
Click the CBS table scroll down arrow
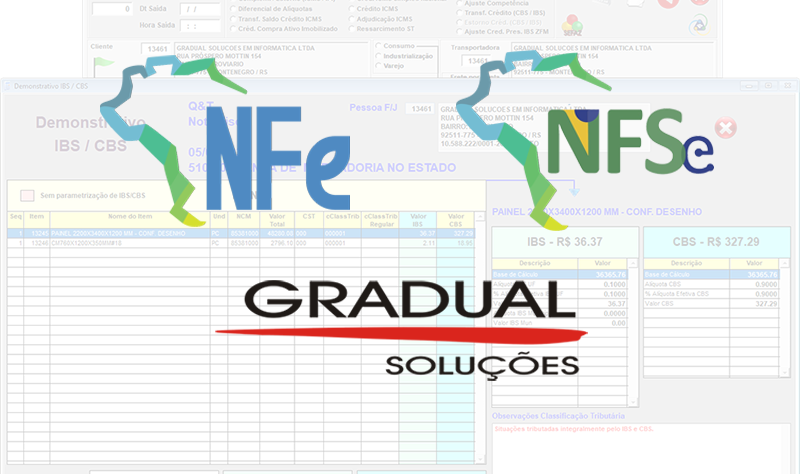785,373
